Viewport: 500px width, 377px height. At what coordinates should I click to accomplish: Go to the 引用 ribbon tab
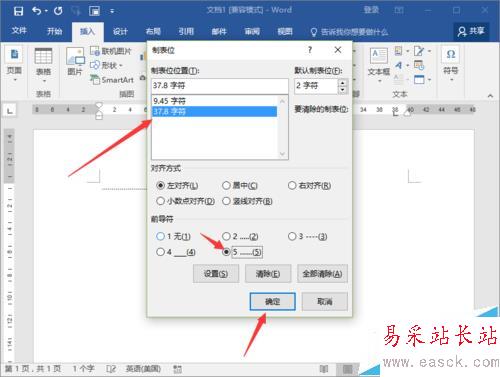(x=186, y=32)
